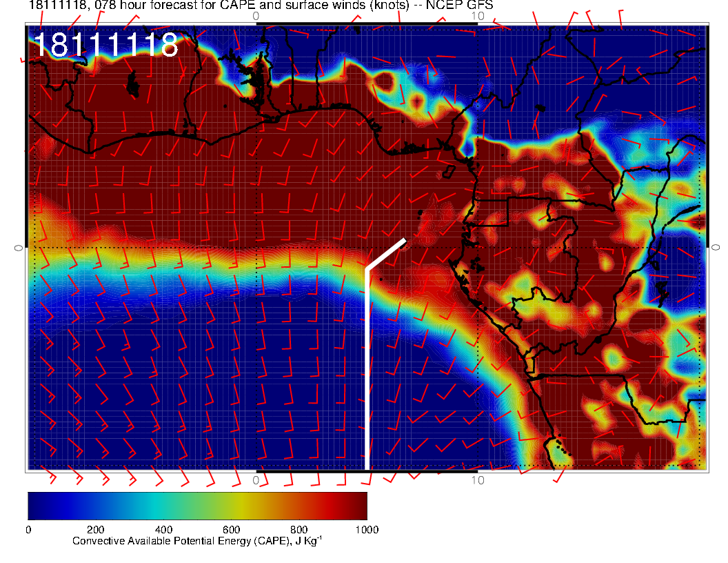The height and width of the screenshot is (563, 728).
Task: Click the white vertical line on the map
Action: pos(367,373)
